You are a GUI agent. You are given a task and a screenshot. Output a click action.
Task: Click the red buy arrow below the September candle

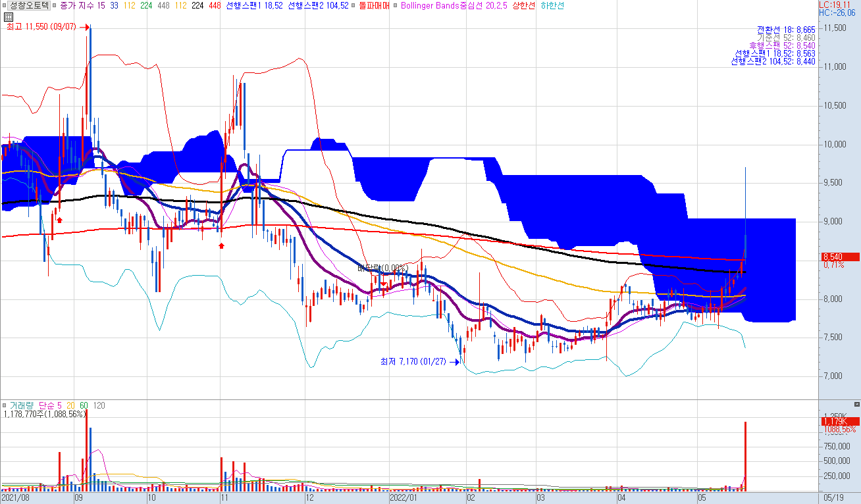pos(59,219)
